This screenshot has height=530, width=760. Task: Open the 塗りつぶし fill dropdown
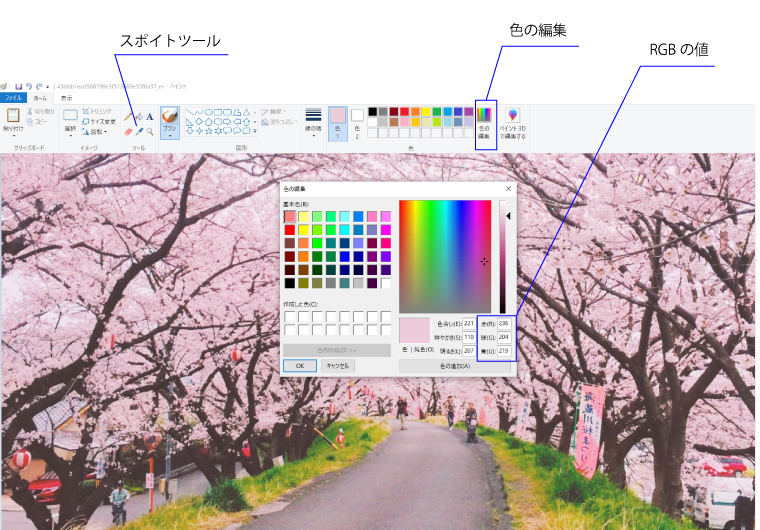[x=280, y=122]
